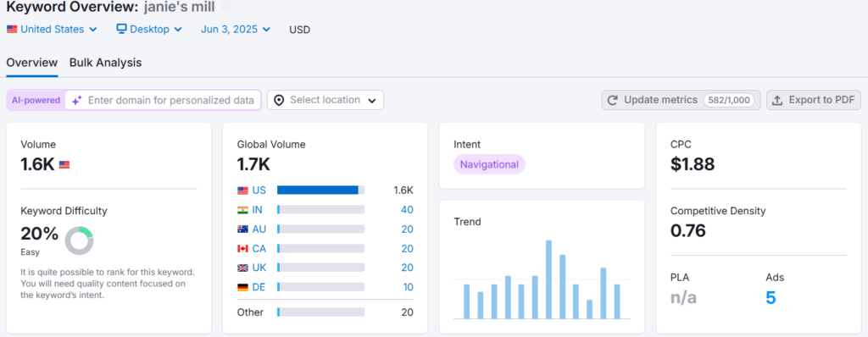The height and width of the screenshot is (337, 868).
Task: Open the Select location dropdown
Action: point(325,100)
